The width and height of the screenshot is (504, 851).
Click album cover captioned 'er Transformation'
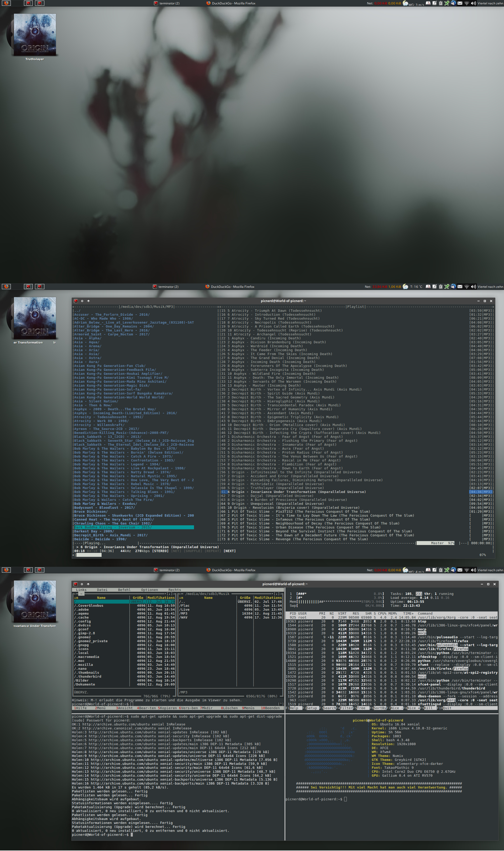click(35, 318)
